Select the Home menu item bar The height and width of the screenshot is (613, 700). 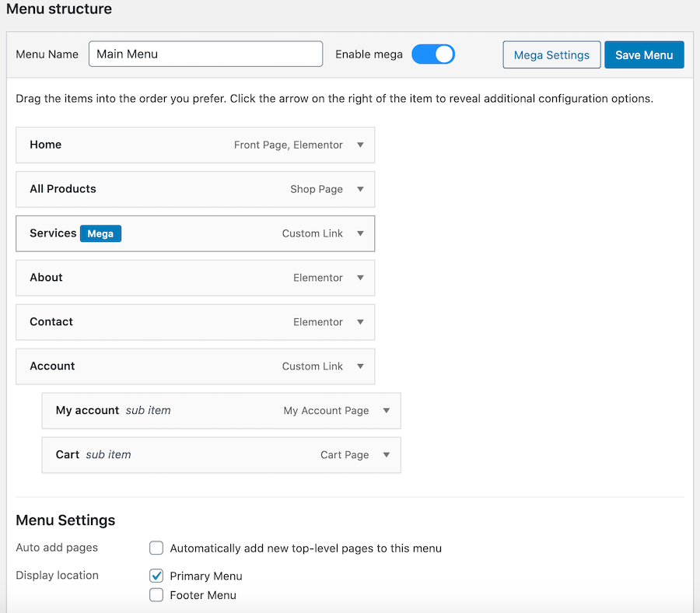140,145
